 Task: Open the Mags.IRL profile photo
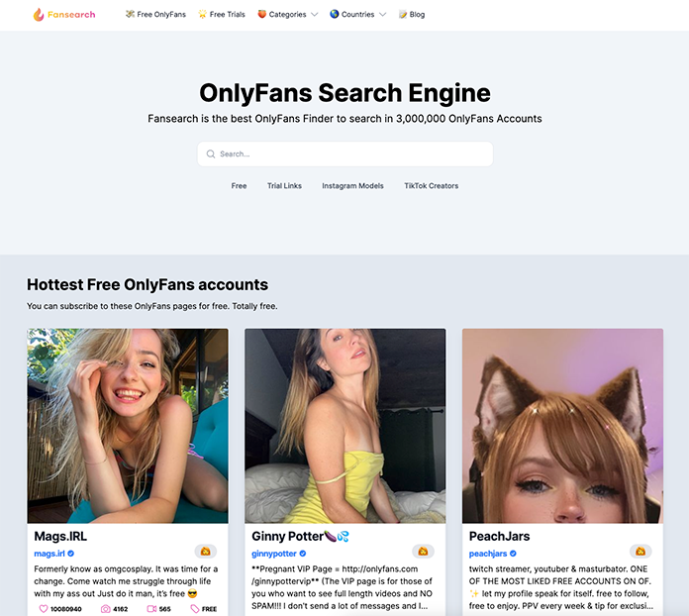(x=128, y=426)
